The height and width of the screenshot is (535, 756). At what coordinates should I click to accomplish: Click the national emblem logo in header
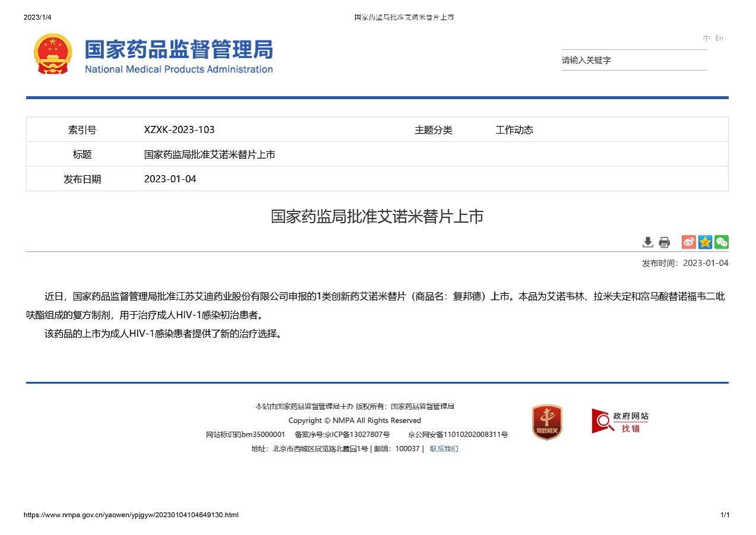53,54
